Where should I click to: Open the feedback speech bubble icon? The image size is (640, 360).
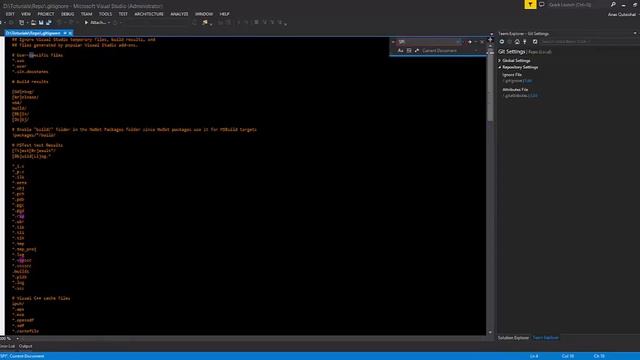542,4
